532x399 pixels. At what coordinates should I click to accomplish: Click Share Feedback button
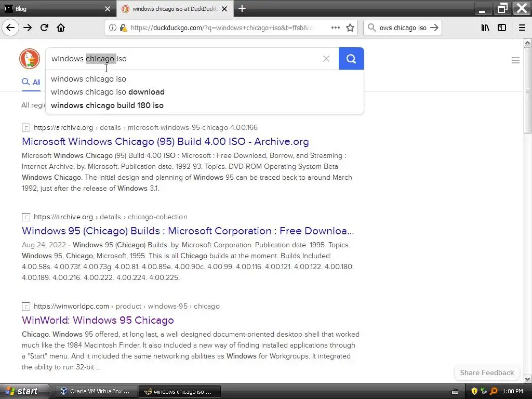[487, 373]
